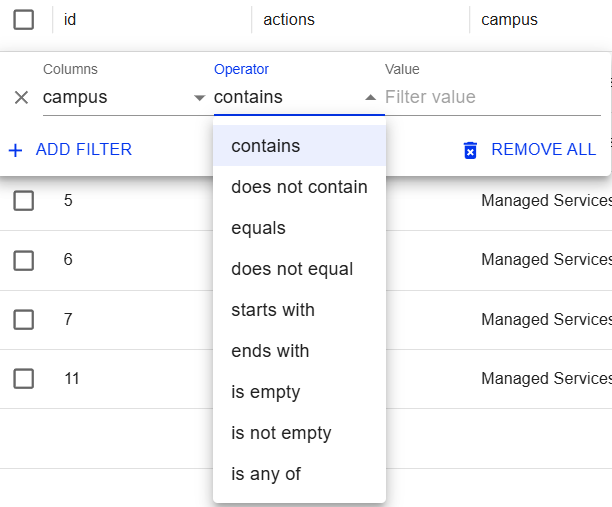Click the X icon to delete the filter
Screen dimensions: 612x507
click(21, 97)
